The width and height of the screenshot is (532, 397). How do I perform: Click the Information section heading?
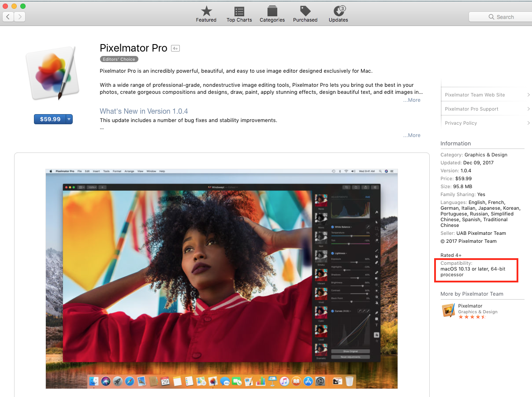[456, 143]
